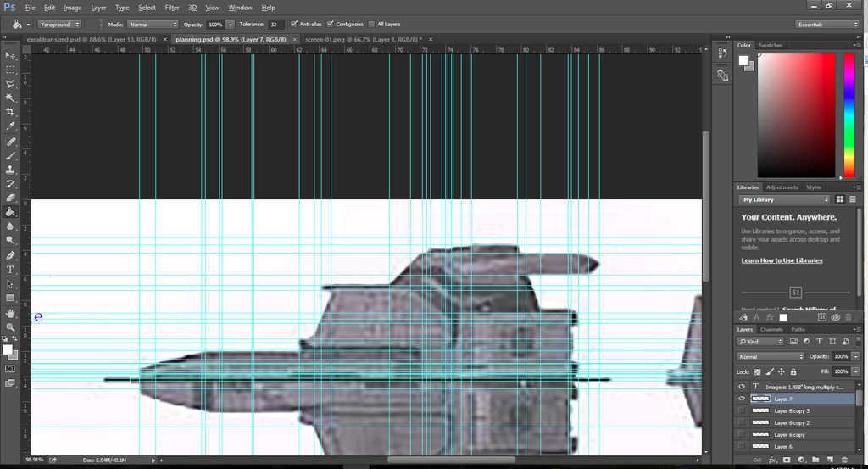Open the Filter menu

coord(172,8)
